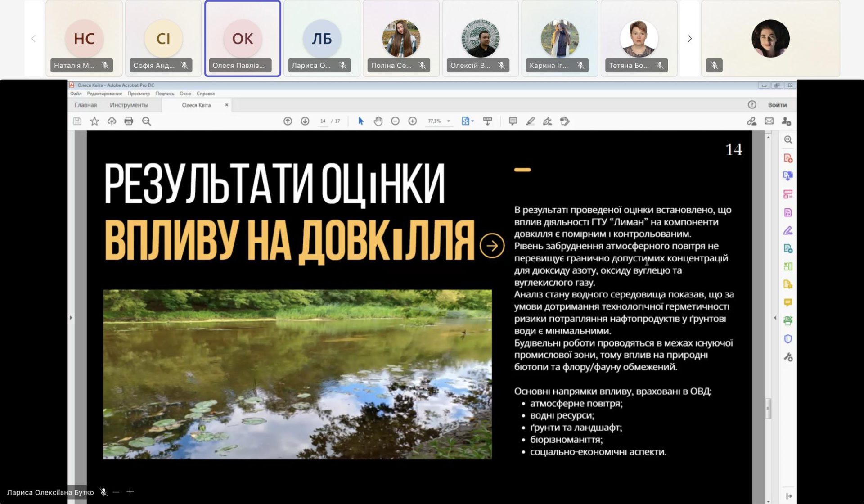Click the zoom in plus icon
This screenshot has height=504, width=864.
click(412, 121)
